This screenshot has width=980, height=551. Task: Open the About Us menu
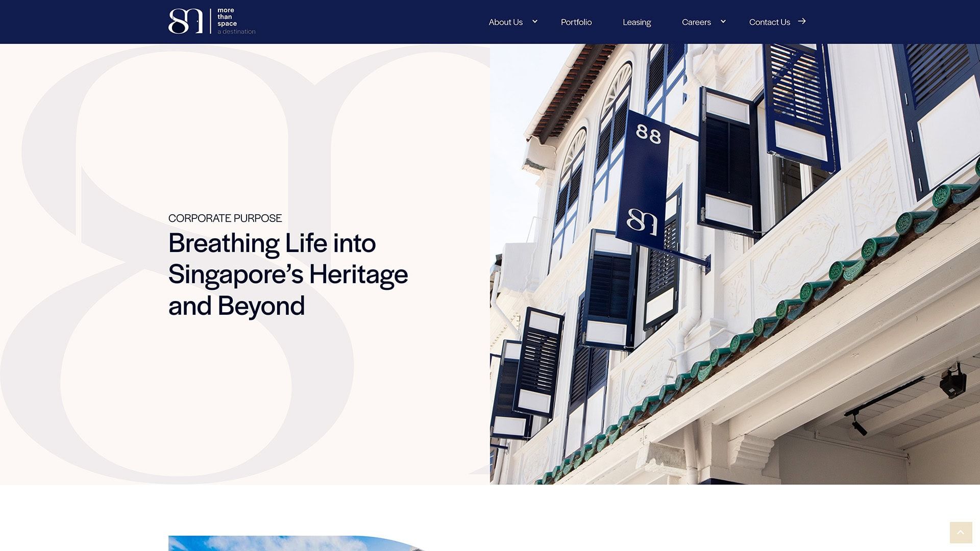click(505, 22)
